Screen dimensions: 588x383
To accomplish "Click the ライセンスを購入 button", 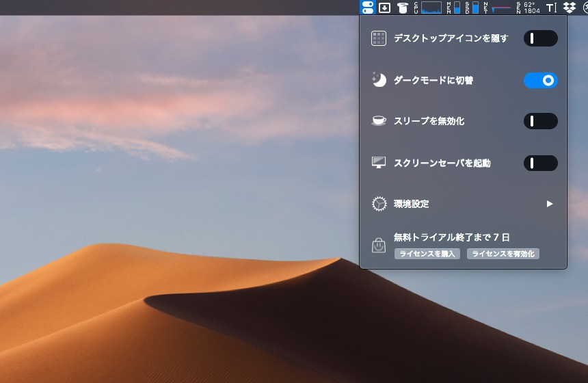I will [427, 254].
